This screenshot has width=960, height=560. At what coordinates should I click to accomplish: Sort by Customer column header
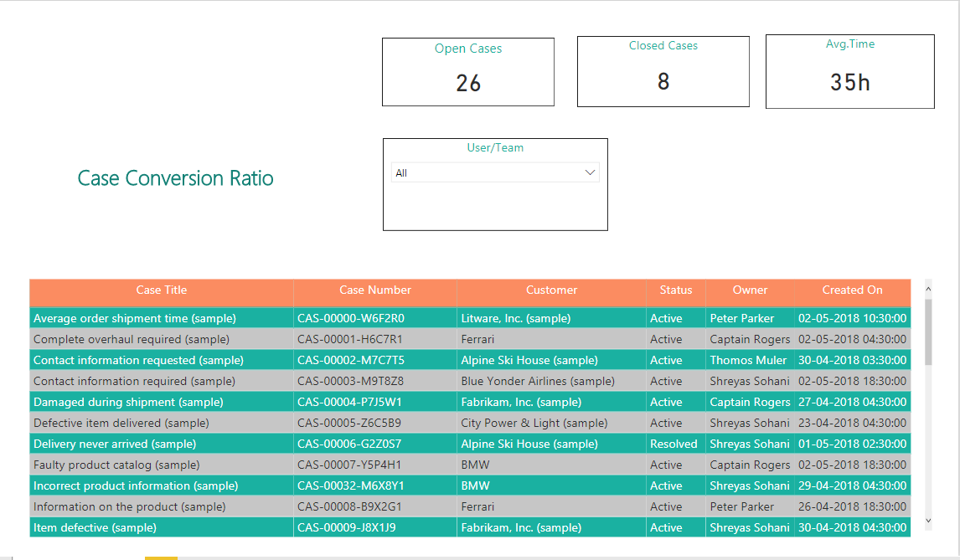coord(552,290)
